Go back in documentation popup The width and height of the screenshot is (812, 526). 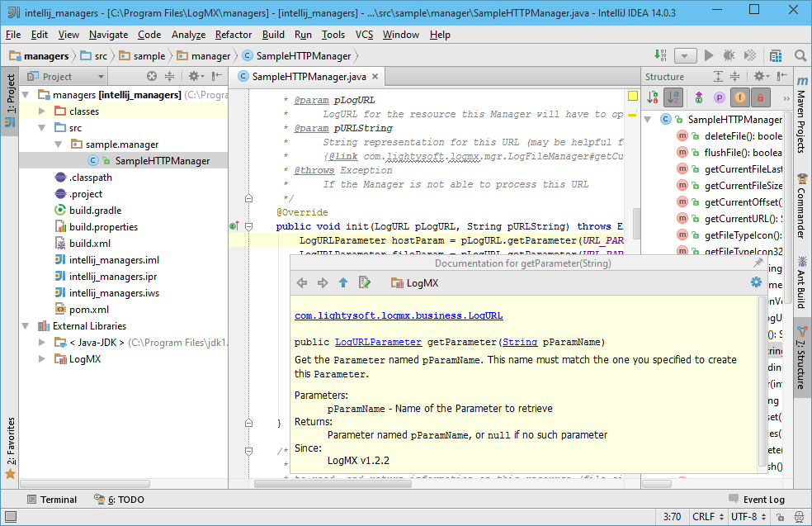coord(302,283)
